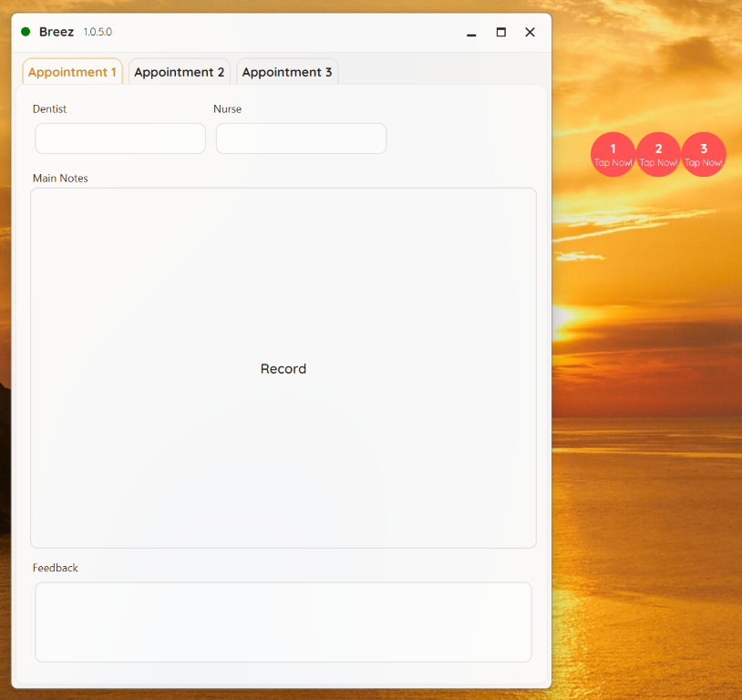Start recording via the Record button
Viewport: 742px width, 700px height.
coord(283,368)
